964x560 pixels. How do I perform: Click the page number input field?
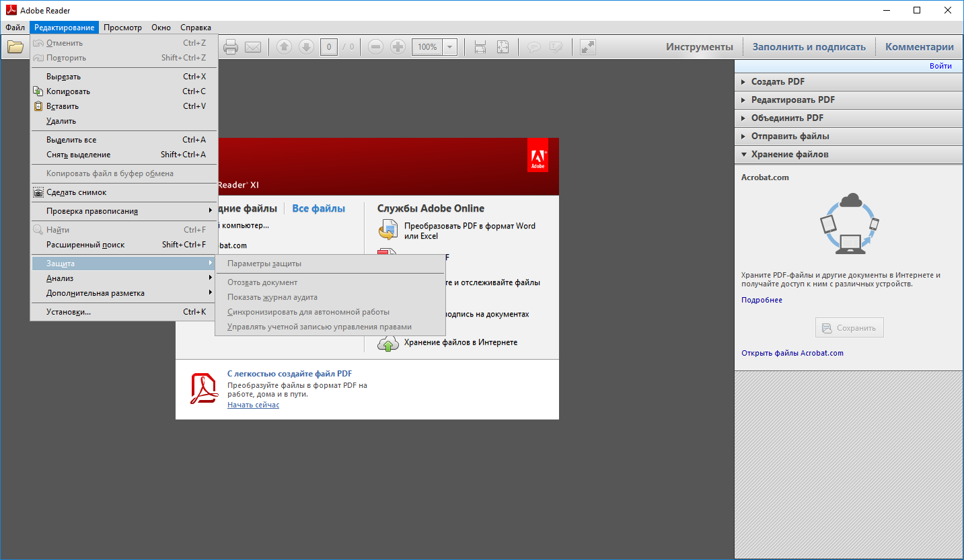click(x=329, y=47)
